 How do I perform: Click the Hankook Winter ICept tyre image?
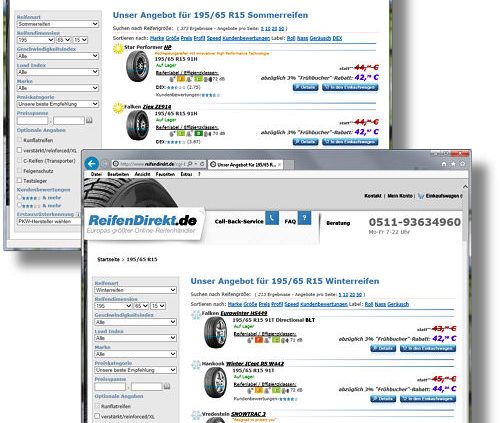pyautogui.click(x=215, y=383)
